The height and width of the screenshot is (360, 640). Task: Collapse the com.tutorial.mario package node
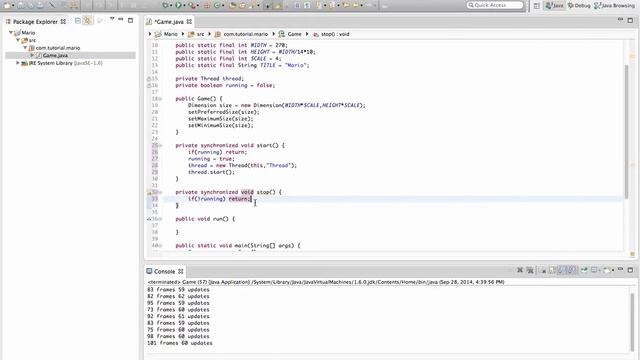pos(25,48)
